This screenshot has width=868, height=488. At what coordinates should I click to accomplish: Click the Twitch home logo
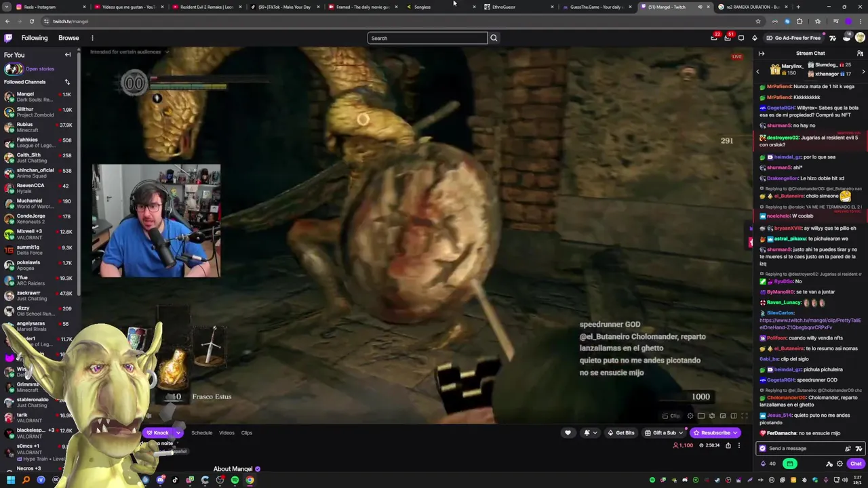coord(8,38)
